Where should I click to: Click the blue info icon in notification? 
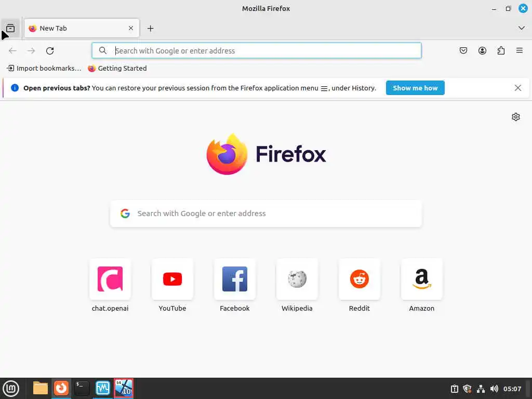tap(15, 88)
